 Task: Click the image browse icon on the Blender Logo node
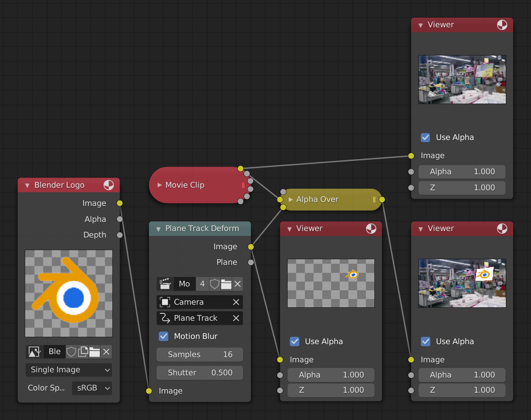[34, 352]
